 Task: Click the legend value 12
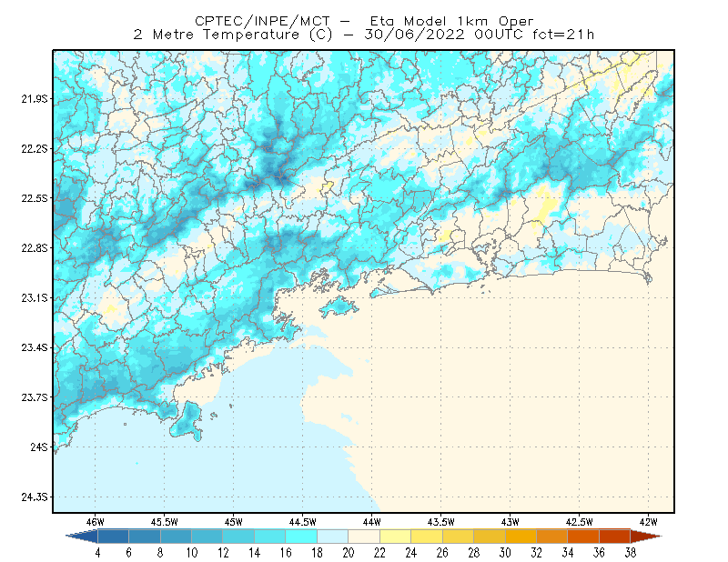coord(223,553)
